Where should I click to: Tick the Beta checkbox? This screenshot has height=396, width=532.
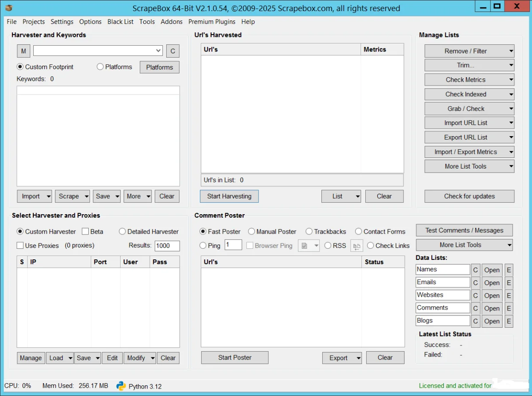pos(85,231)
